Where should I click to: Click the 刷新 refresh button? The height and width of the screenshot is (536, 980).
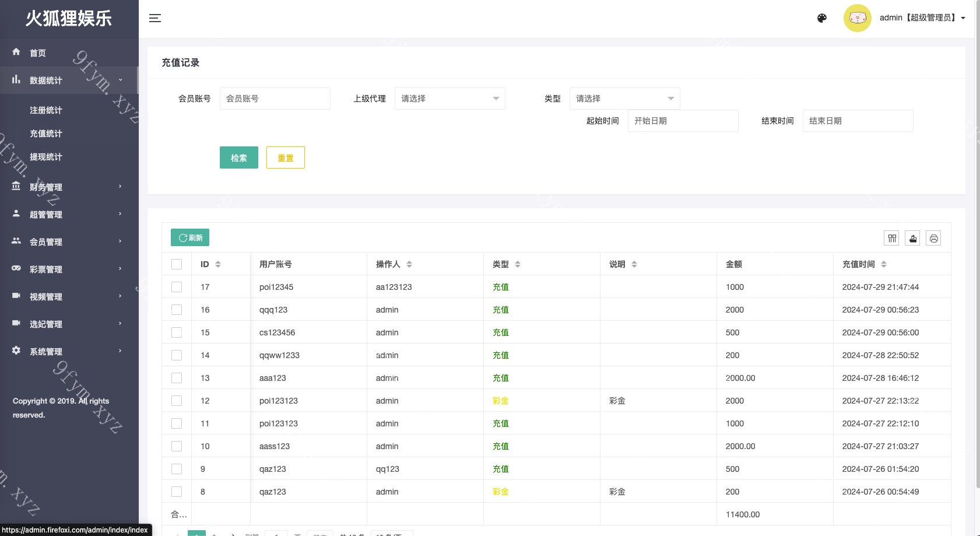pyautogui.click(x=190, y=237)
